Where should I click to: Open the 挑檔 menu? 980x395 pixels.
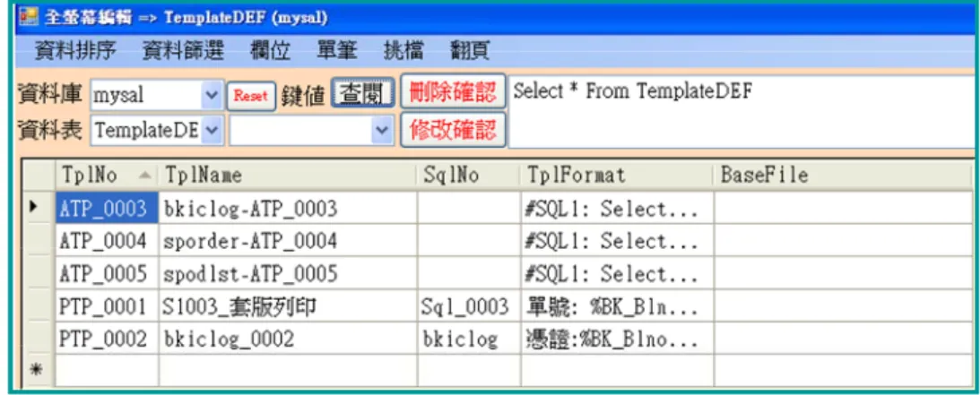[x=403, y=50]
